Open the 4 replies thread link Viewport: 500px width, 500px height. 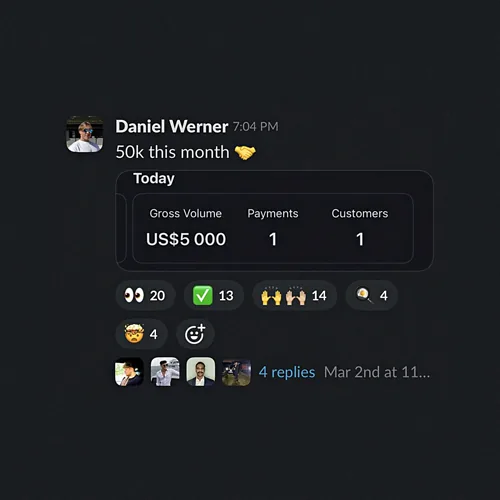pos(287,372)
